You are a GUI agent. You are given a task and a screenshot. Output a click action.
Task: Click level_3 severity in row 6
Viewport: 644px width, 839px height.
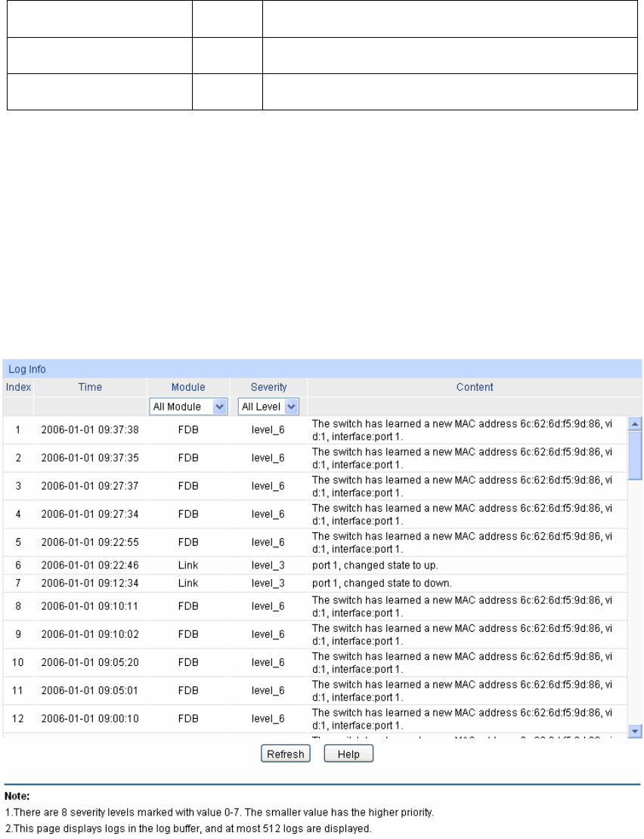pyautogui.click(x=268, y=565)
